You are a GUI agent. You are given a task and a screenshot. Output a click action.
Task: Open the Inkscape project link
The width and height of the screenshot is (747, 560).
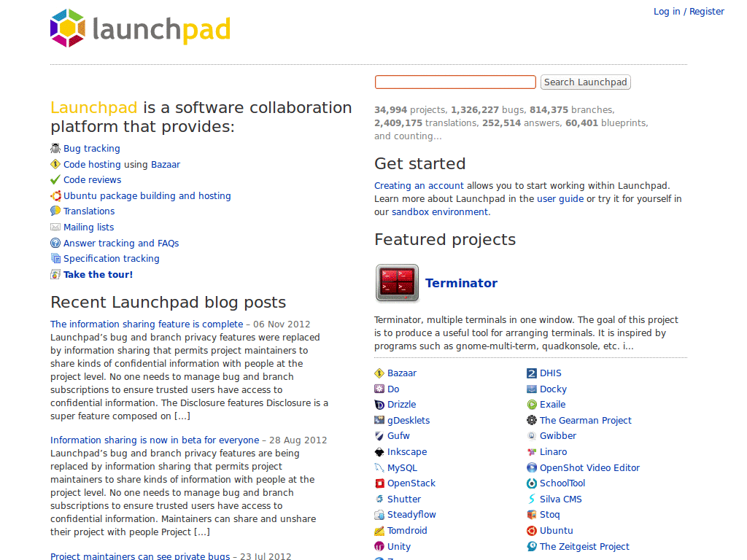tap(407, 452)
